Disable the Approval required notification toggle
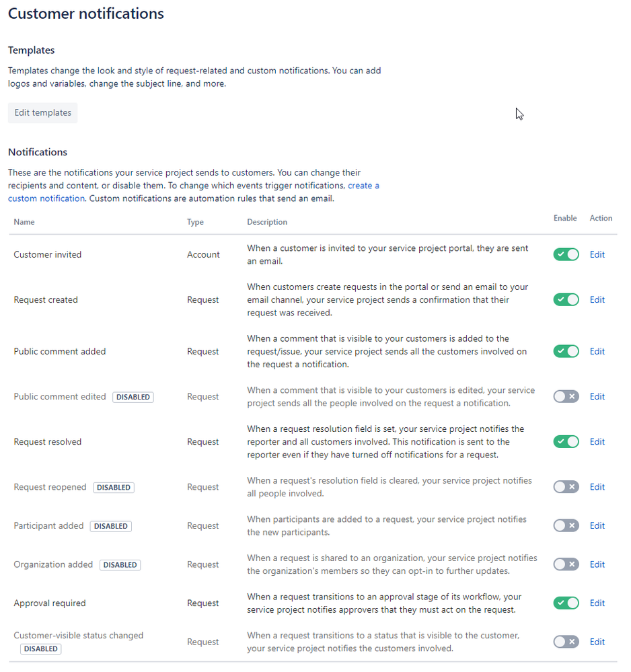Viewport: 631px width, 672px height. pyautogui.click(x=566, y=603)
